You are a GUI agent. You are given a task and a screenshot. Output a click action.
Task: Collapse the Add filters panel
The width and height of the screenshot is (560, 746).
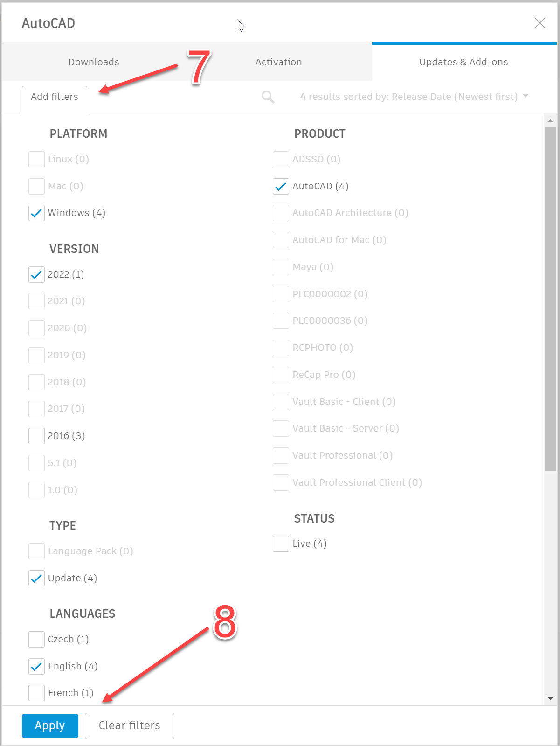tap(55, 97)
